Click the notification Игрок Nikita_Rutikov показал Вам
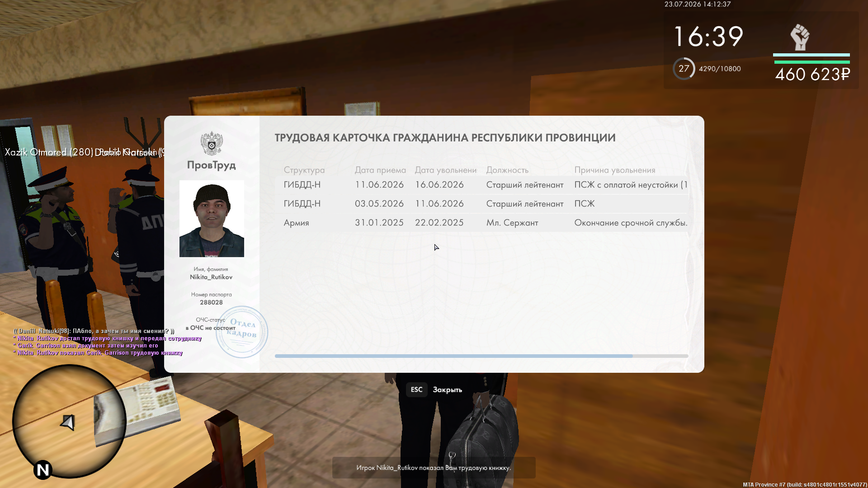This screenshot has height=488, width=868. [434, 468]
